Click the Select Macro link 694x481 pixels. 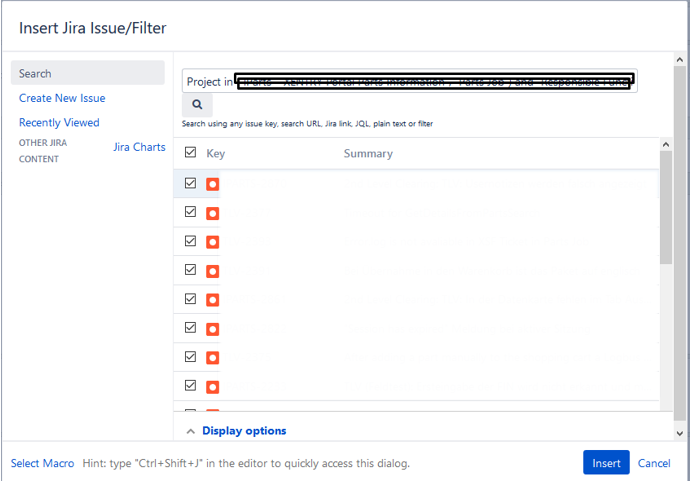pyautogui.click(x=42, y=463)
